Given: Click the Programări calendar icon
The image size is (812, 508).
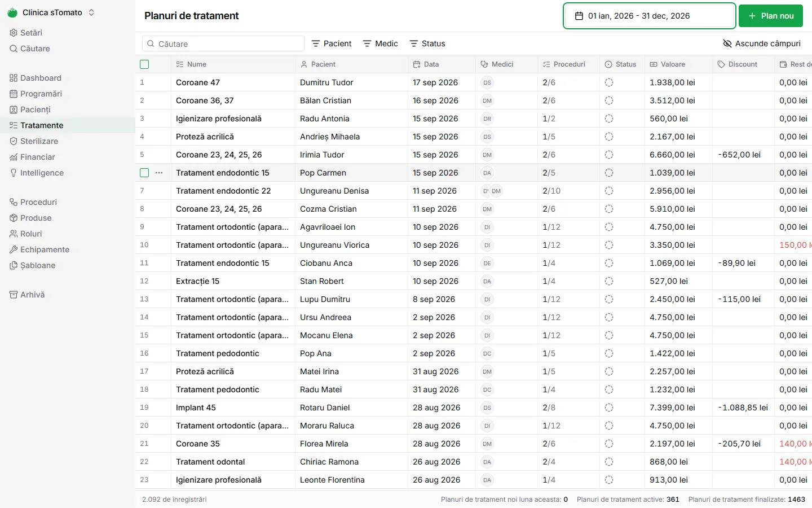Looking at the screenshot, I should [x=14, y=94].
